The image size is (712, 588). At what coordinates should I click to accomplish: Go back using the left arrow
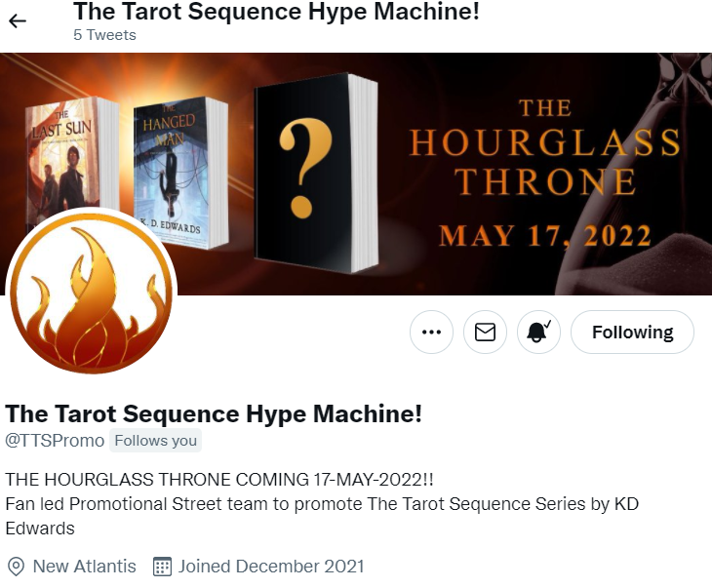click(18, 20)
